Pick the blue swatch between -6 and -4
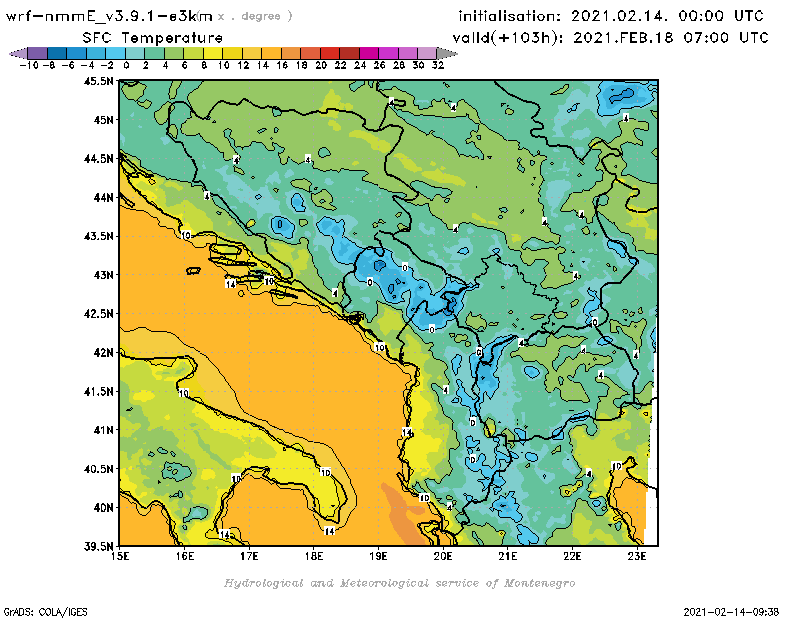This screenshot has height=618, width=800. 77,53
